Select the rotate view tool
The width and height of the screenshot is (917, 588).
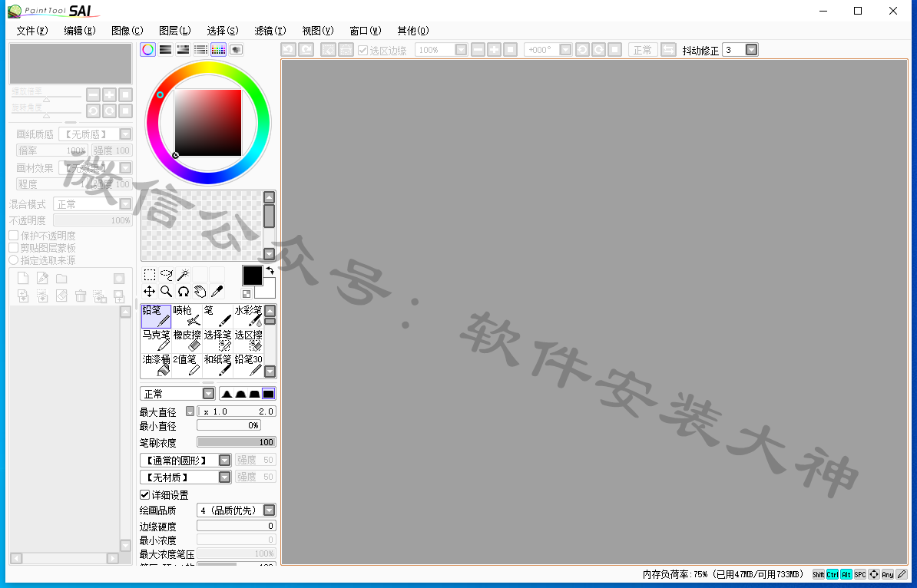point(184,292)
